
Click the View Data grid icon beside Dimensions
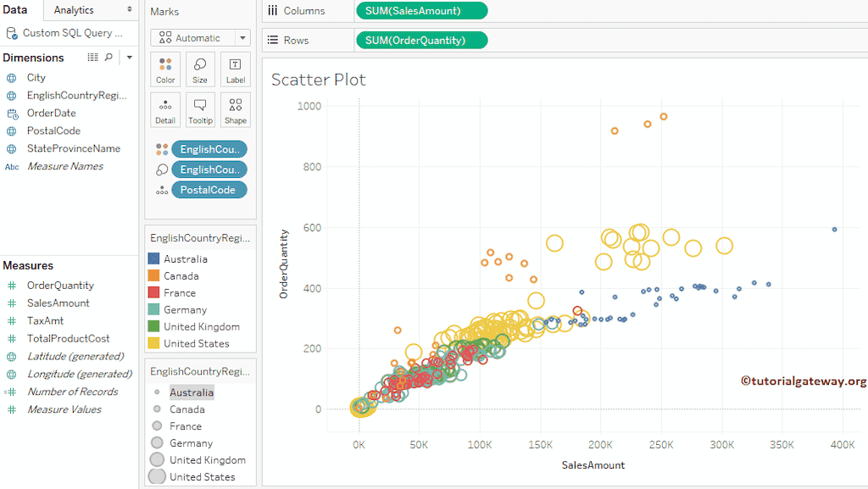point(91,57)
